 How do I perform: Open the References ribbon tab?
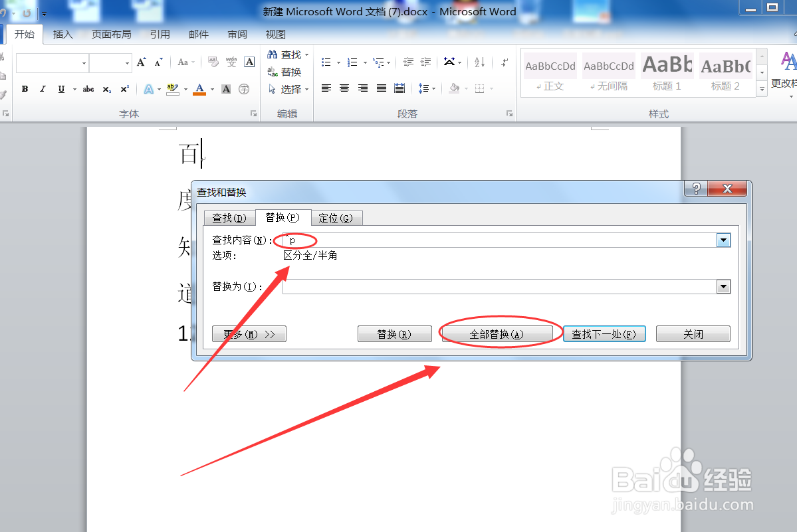[160, 34]
